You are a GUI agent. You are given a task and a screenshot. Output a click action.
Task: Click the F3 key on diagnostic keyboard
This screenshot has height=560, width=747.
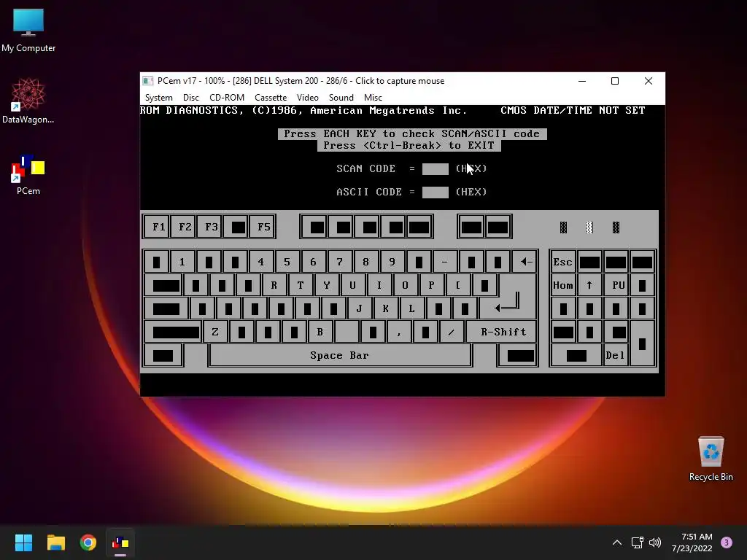pos(211,227)
